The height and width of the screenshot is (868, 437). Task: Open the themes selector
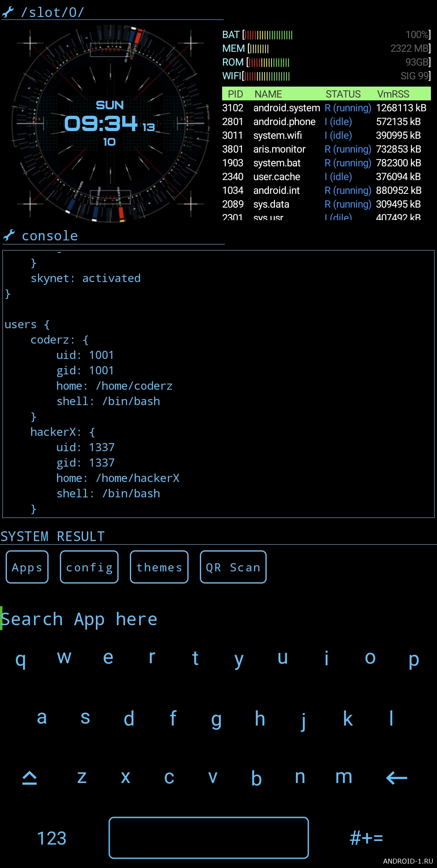pos(159,567)
